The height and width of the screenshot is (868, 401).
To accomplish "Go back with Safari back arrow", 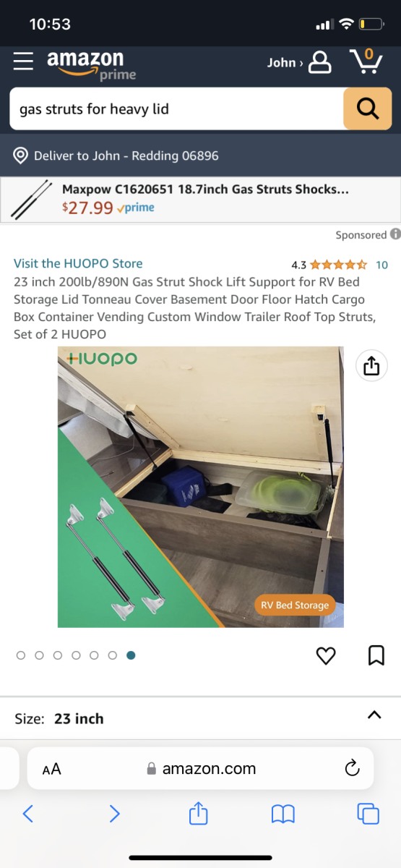I will [x=28, y=814].
